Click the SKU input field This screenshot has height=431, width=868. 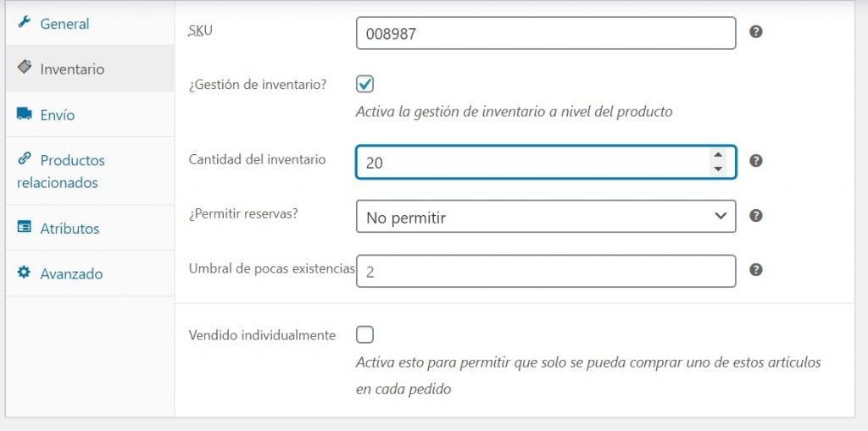(x=546, y=33)
